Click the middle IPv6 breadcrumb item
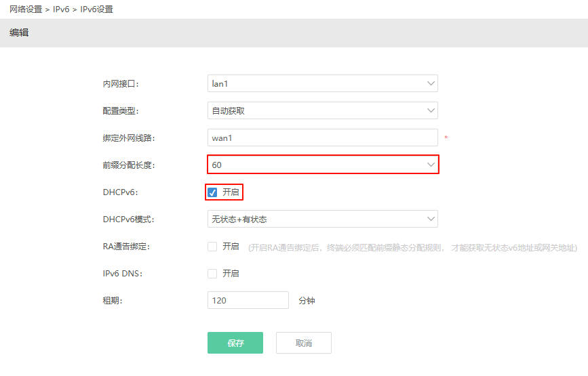Image resolution: width=588 pixels, height=376 pixels. [61, 9]
